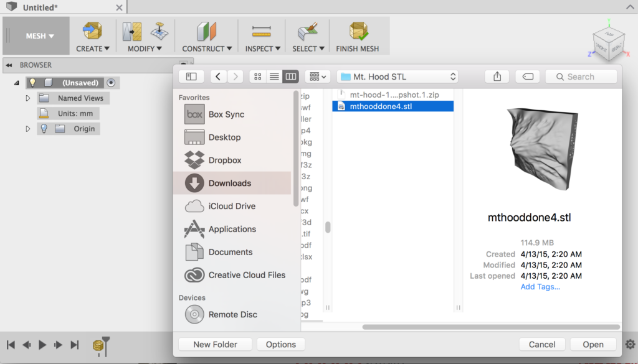This screenshot has width=638, height=364.
Task: Click the Inspect measure ruler icon
Action: (x=261, y=31)
